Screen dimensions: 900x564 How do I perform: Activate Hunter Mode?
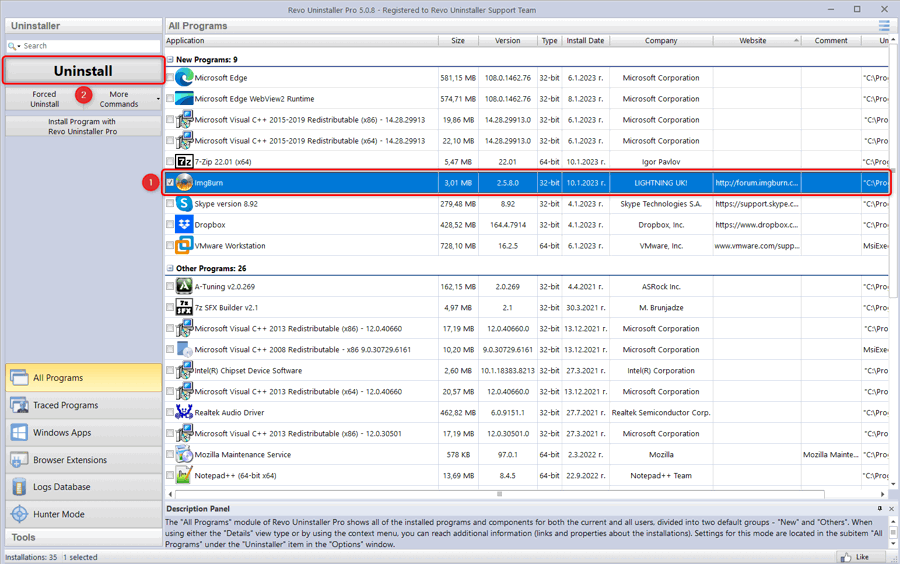(x=83, y=514)
